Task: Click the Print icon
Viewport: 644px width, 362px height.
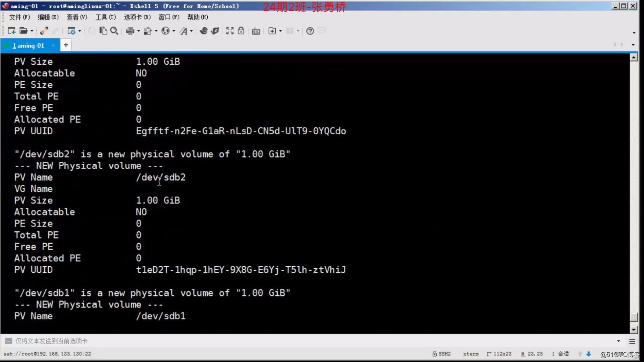Action: pos(130,31)
